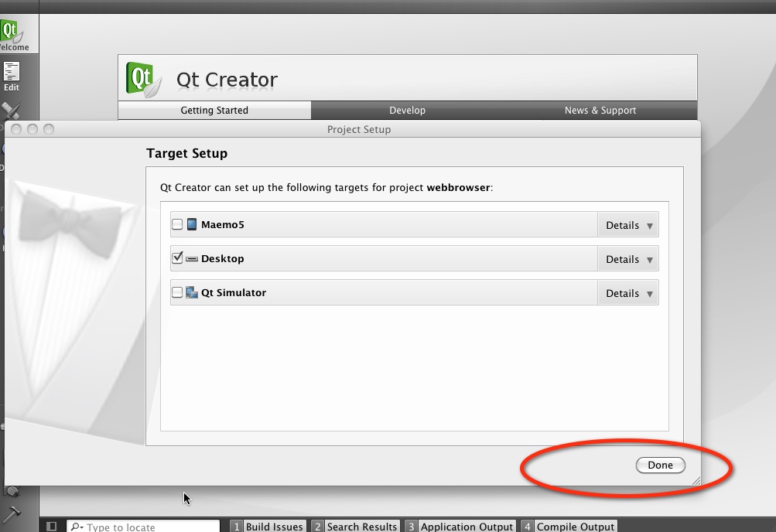The height and width of the screenshot is (532, 776).
Task: Click the run/debug icon at sidebar bottom
Action: 12,491
